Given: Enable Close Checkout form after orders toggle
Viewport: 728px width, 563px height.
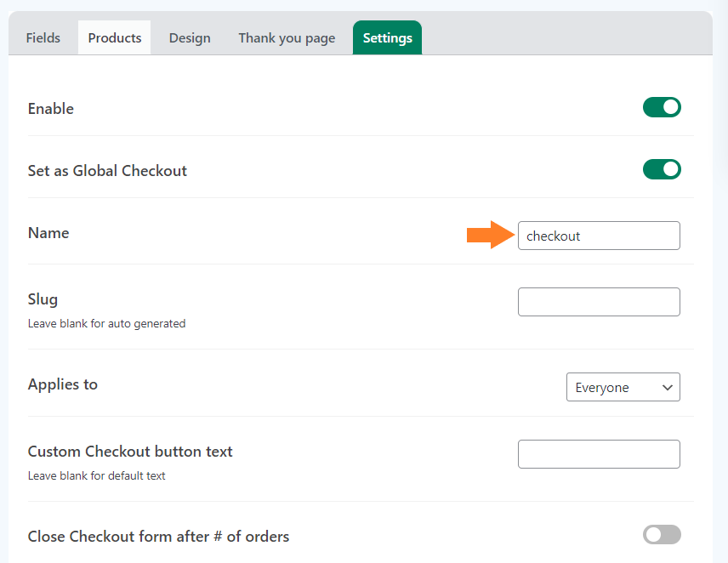Looking at the screenshot, I should pos(662,535).
